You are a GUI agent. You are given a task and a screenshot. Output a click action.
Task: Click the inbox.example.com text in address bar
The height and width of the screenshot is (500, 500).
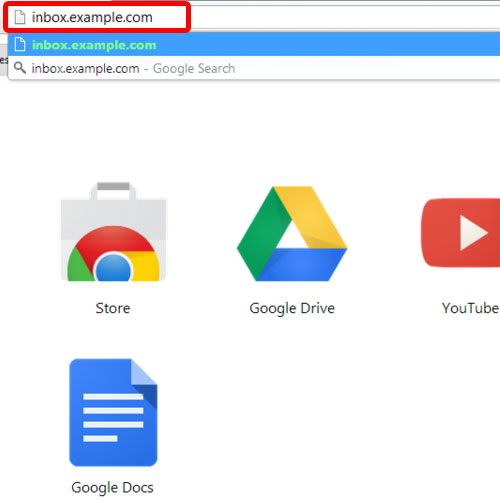(x=92, y=17)
